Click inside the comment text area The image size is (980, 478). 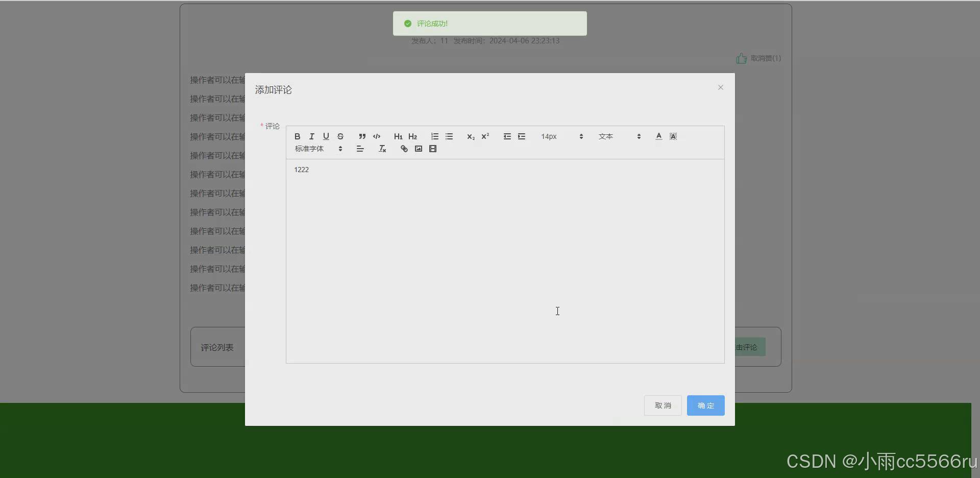(x=505, y=261)
